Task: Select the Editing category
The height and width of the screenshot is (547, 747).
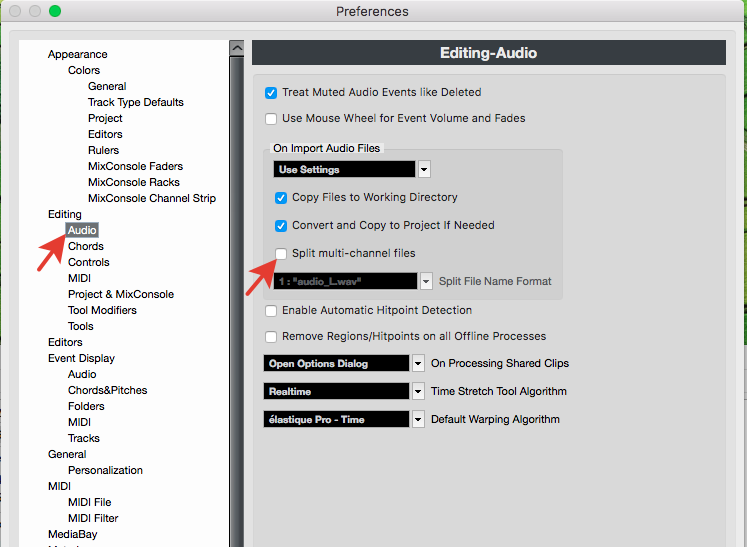Action: point(65,214)
